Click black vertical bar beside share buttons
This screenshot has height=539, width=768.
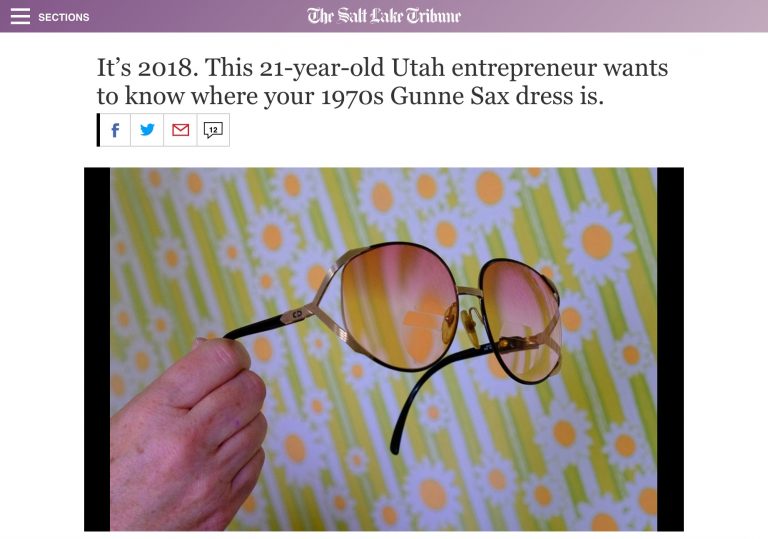pyautogui.click(x=98, y=130)
